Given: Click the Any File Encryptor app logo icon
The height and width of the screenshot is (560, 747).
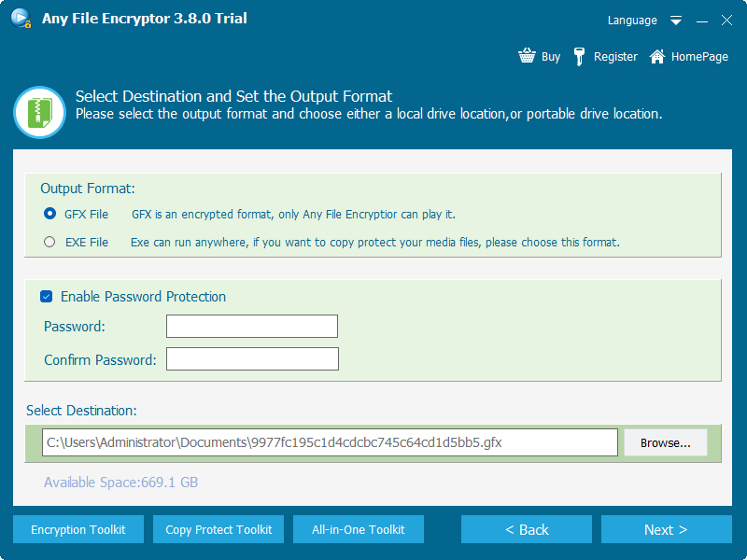Looking at the screenshot, I should [x=21, y=19].
